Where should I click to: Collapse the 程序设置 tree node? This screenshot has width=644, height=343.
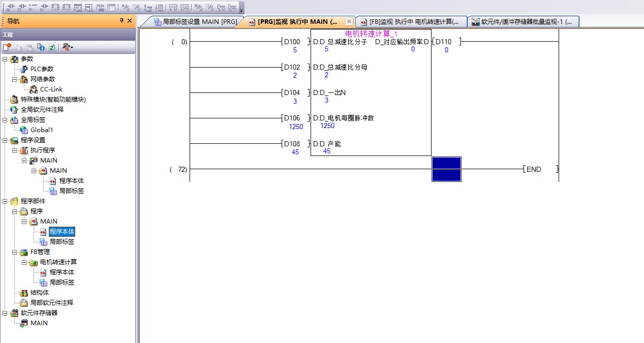[x=5, y=140]
